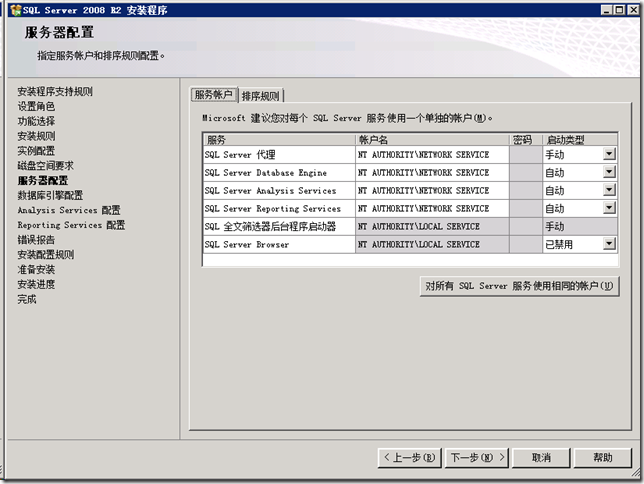Minimize the setup window
The width and height of the screenshot is (644, 484).
tap(606, 10)
